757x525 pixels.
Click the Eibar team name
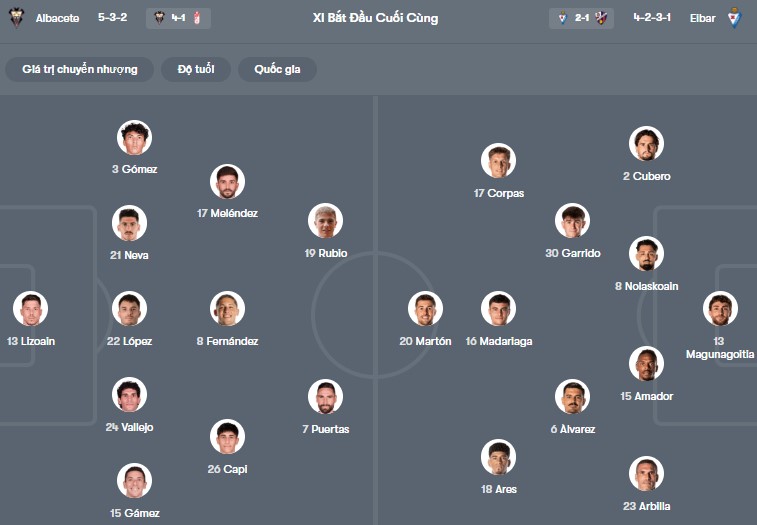point(702,18)
